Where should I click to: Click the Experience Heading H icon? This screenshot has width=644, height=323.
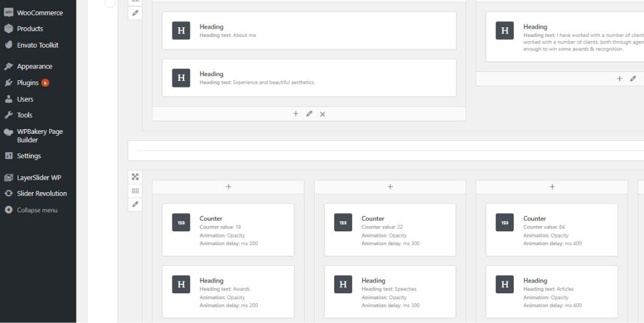tap(181, 78)
